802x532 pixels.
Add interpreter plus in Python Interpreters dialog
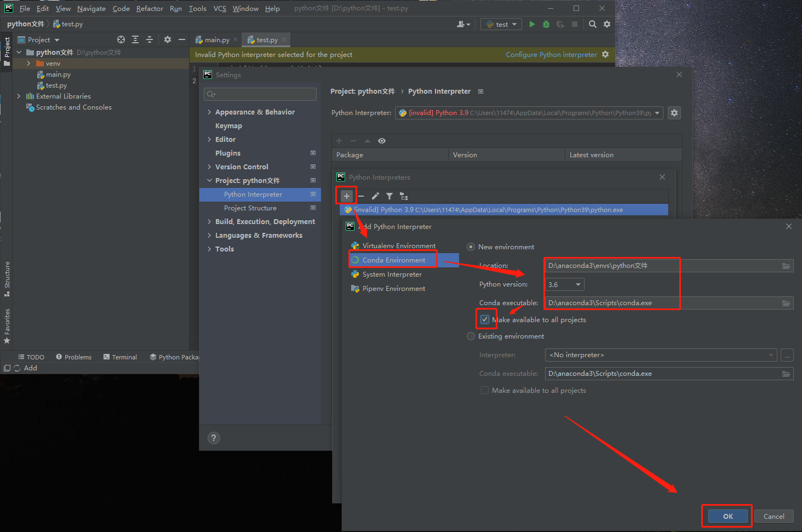pyautogui.click(x=347, y=196)
